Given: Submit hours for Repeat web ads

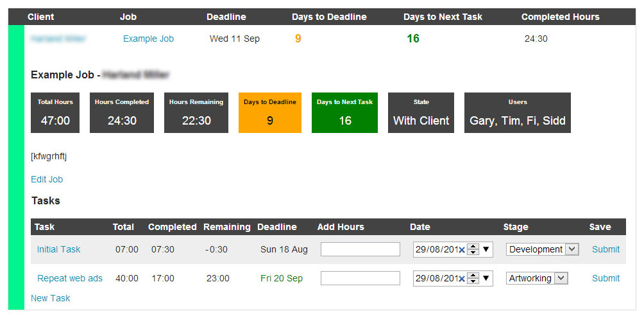Looking at the screenshot, I should 606,279.
